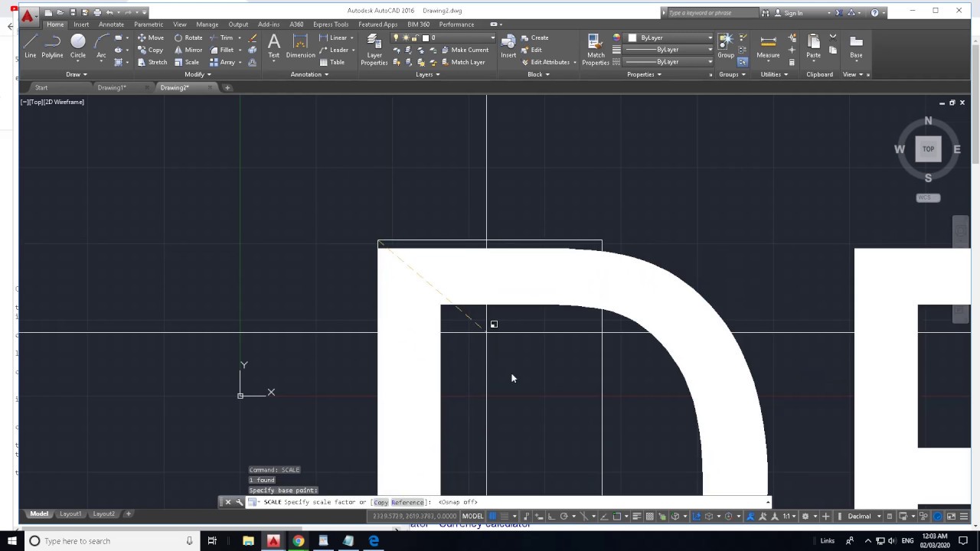The image size is (980, 551).
Task: Select the Polyline tool
Action: point(52,46)
